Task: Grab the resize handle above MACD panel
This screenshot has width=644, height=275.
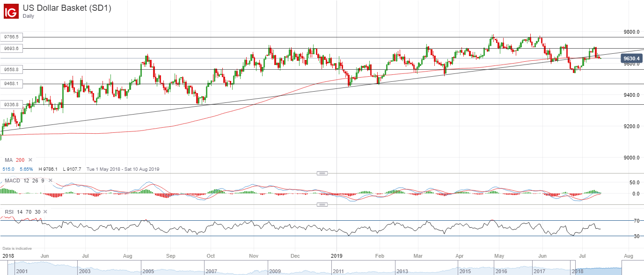Action: point(322,173)
